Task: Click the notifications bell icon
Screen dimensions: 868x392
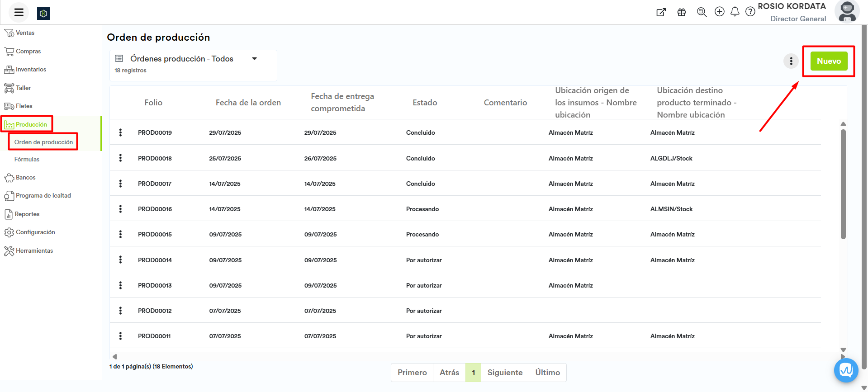Action: click(735, 12)
